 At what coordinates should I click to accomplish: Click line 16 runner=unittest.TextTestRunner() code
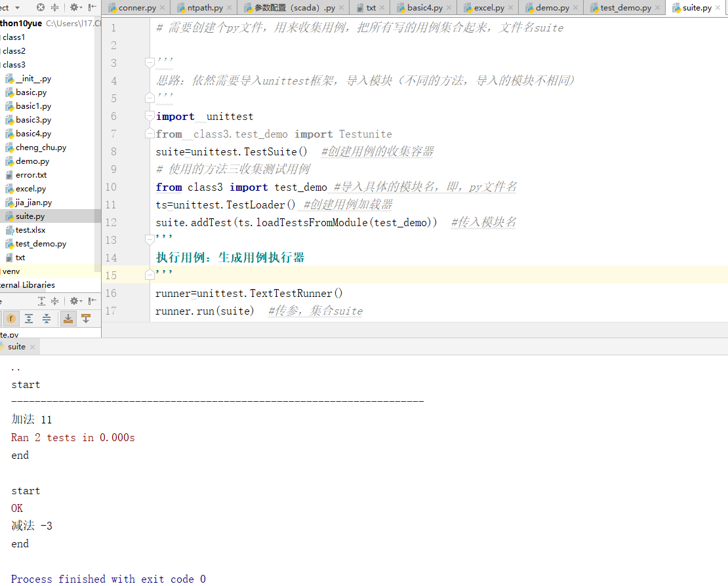click(x=249, y=293)
